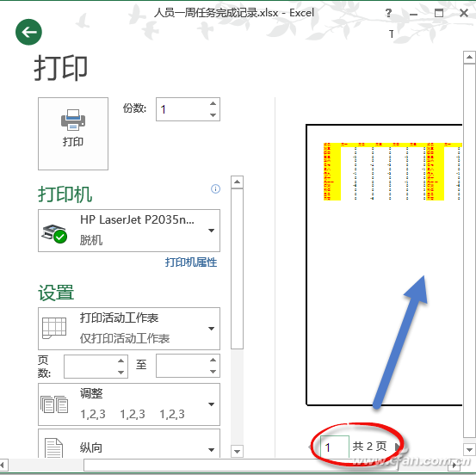Image resolution: width=476 pixels, height=475 pixels.
Task: Close the Excel window
Action: pos(464,14)
